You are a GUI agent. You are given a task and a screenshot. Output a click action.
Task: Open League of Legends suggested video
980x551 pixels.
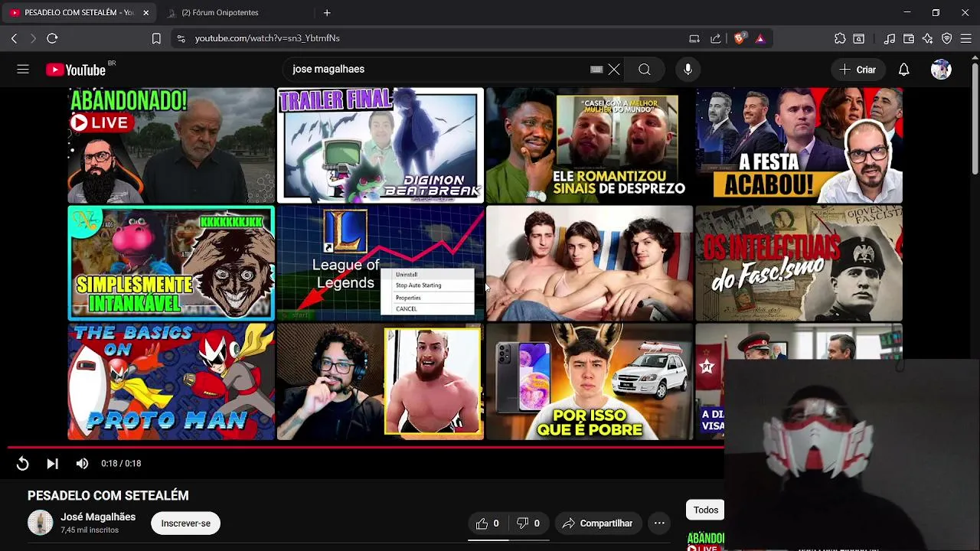[381, 263]
